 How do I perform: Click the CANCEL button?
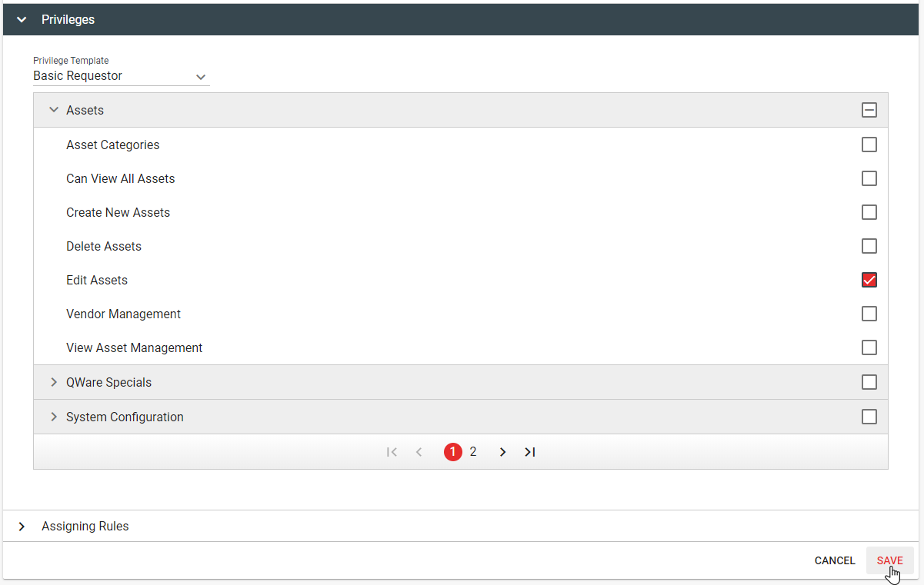coord(835,560)
